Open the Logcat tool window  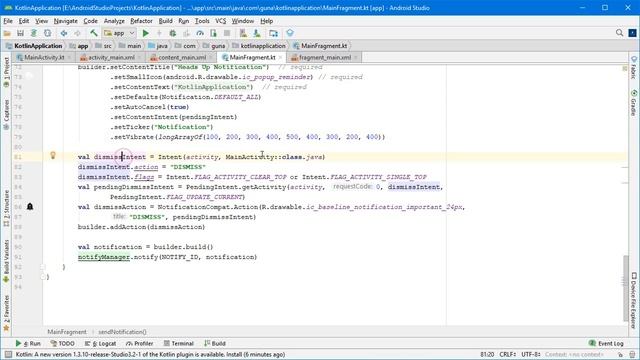(x=100, y=343)
